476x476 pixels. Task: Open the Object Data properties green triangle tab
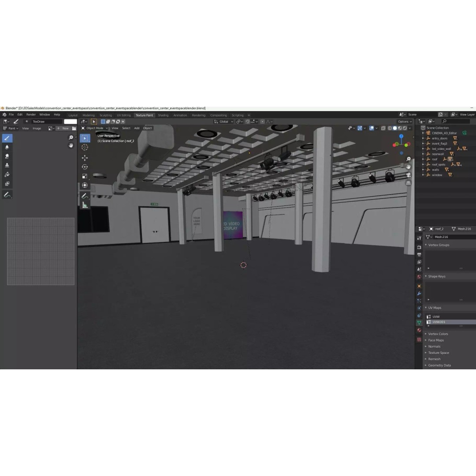point(419,323)
